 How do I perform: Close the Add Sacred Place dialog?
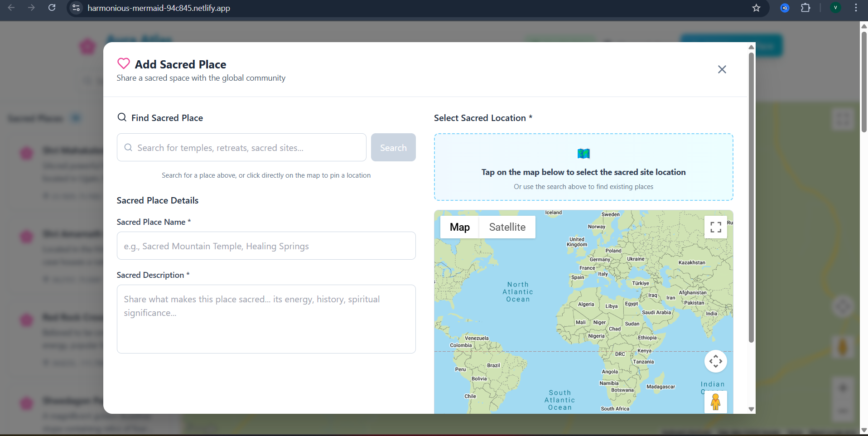[x=722, y=69]
